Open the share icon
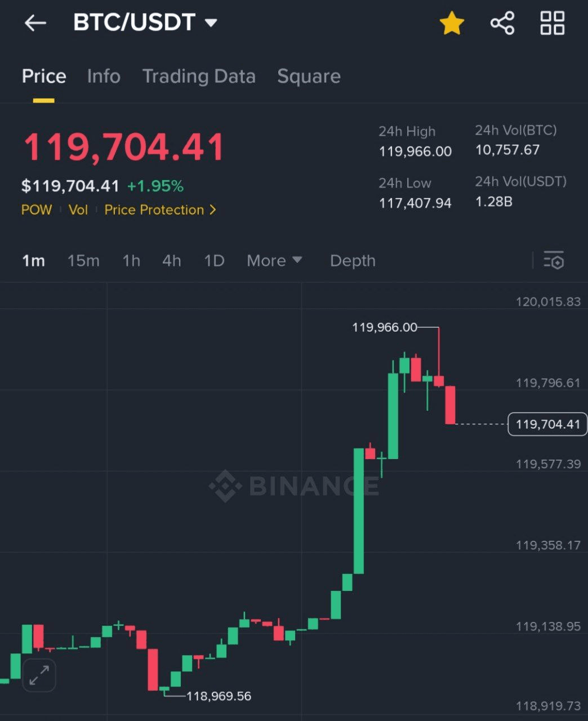The height and width of the screenshot is (721, 588). tap(502, 23)
